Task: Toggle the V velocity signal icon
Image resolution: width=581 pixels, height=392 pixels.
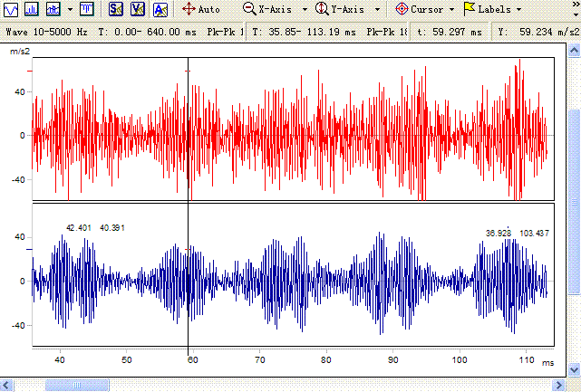Action: (138, 9)
